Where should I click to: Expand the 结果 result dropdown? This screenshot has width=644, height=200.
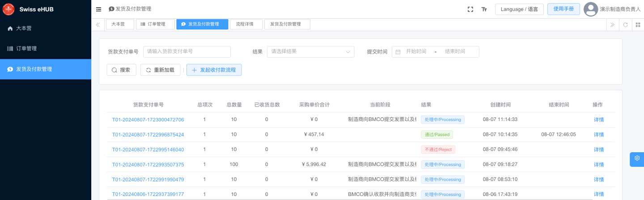(310, 52)
